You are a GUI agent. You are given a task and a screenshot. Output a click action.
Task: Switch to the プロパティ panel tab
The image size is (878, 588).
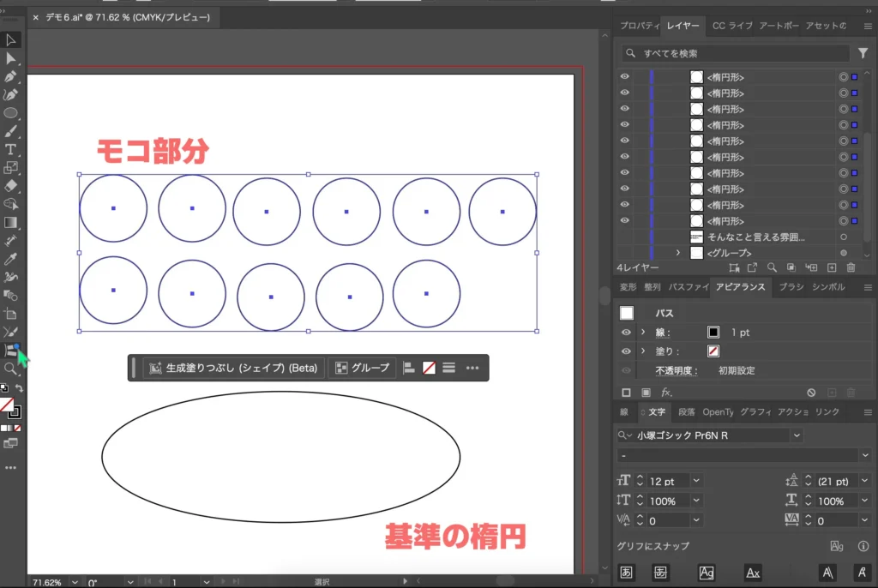point(638,26)
